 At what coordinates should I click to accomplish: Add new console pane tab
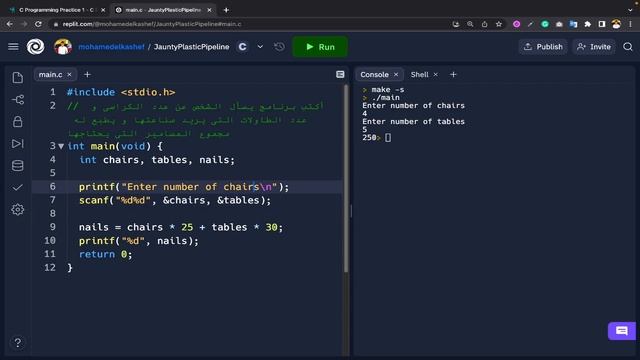pyautogui.click(x=453, y=75)
